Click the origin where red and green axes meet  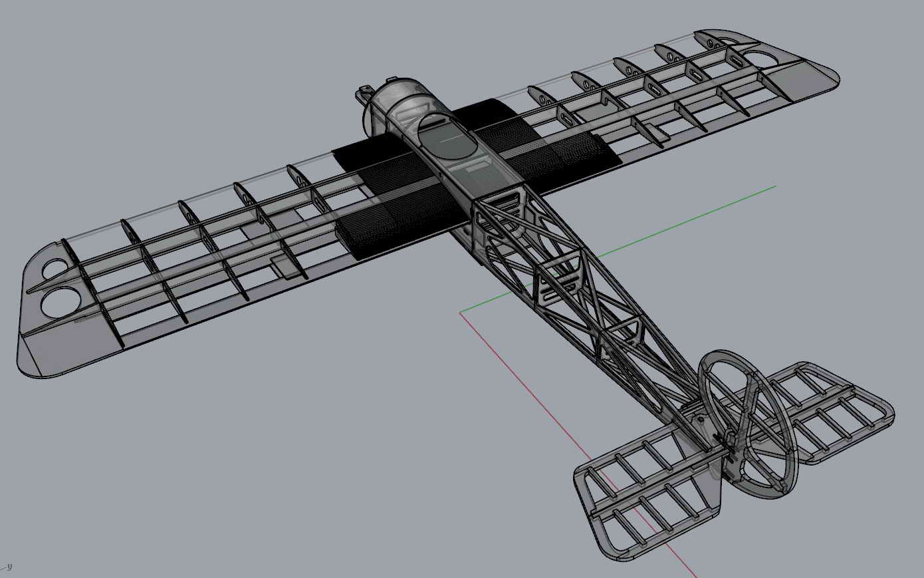click(x=460, y=311)
